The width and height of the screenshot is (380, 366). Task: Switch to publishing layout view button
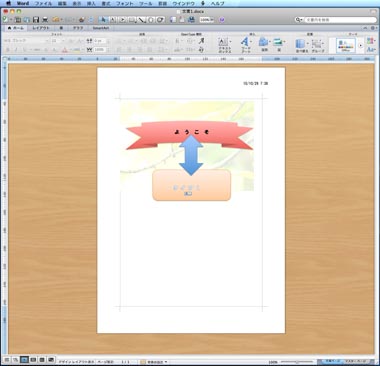[24, 360]
